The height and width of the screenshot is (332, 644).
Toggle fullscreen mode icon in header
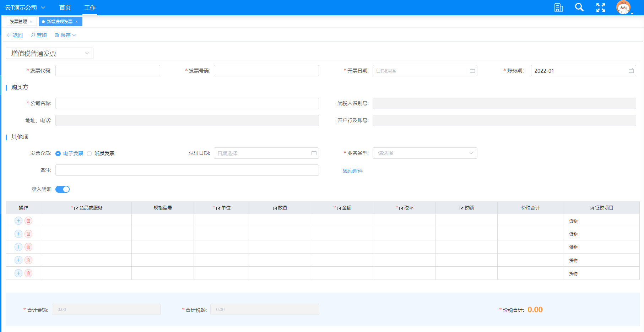click(601, 7)
